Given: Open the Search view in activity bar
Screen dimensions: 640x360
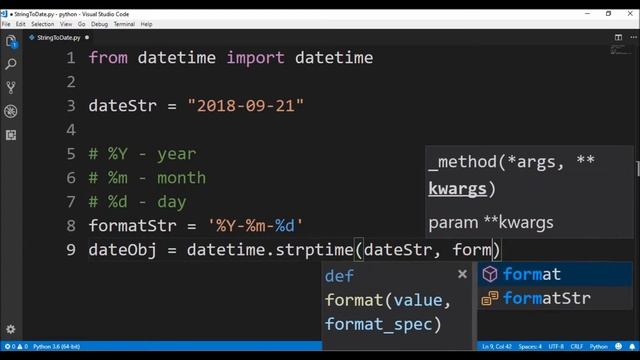Looking at the screenshot, I should (x=11, y=64).
